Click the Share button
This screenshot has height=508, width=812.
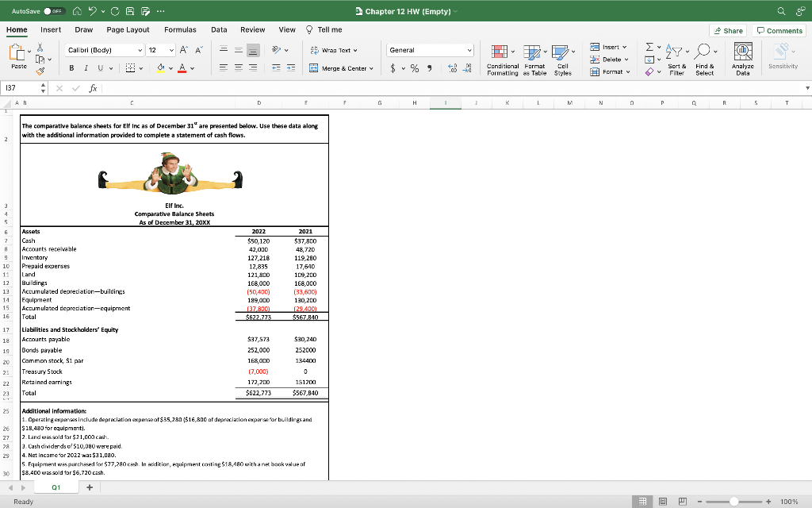(728, 30)
